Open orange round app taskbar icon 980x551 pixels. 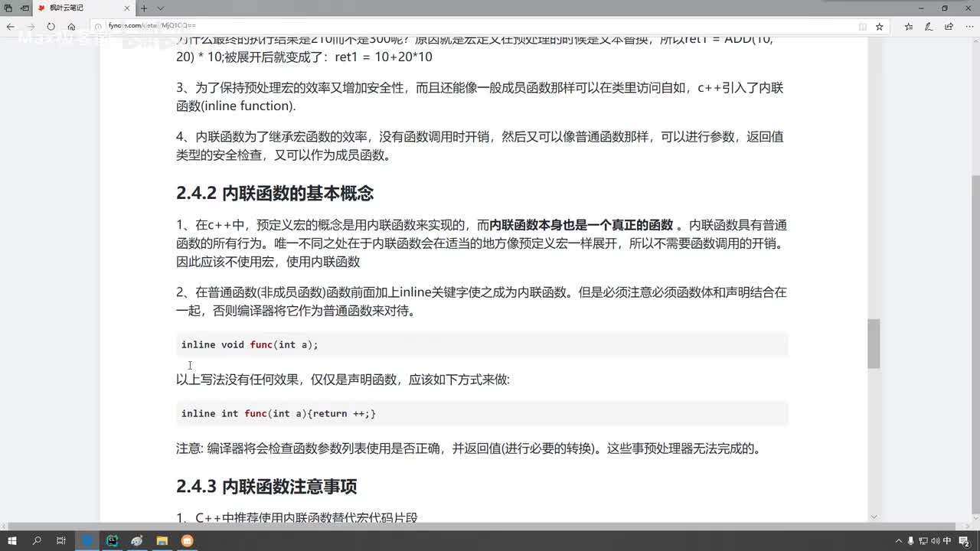(x=187, y=540)
